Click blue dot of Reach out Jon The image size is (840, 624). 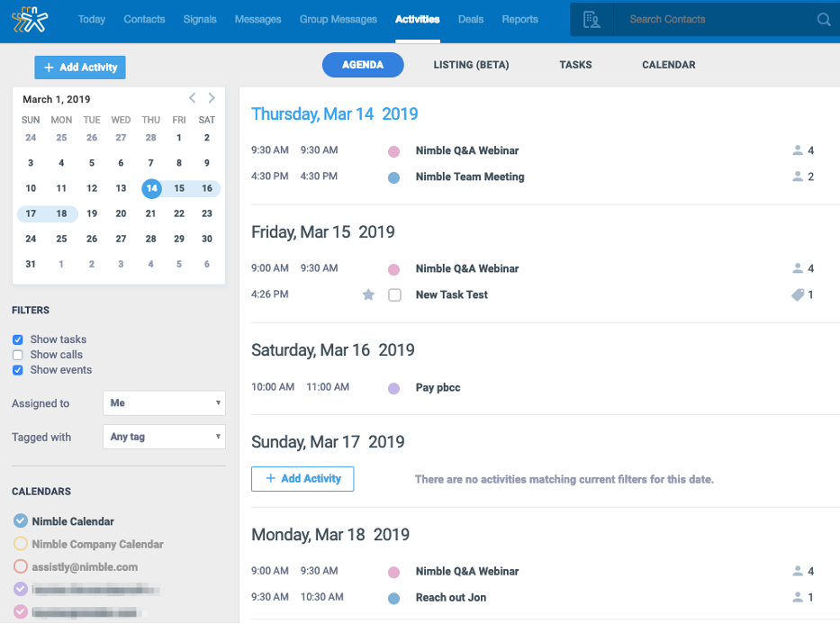(393, 598)
